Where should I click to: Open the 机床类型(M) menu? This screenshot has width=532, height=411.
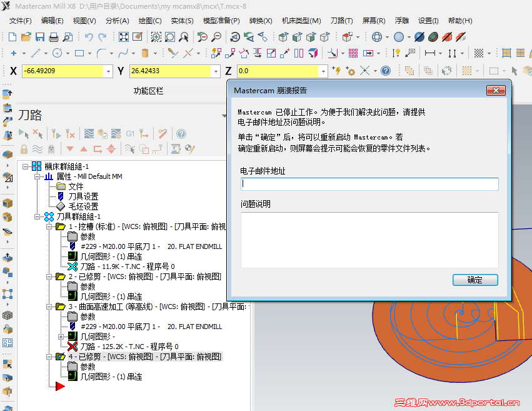(301, 21)
